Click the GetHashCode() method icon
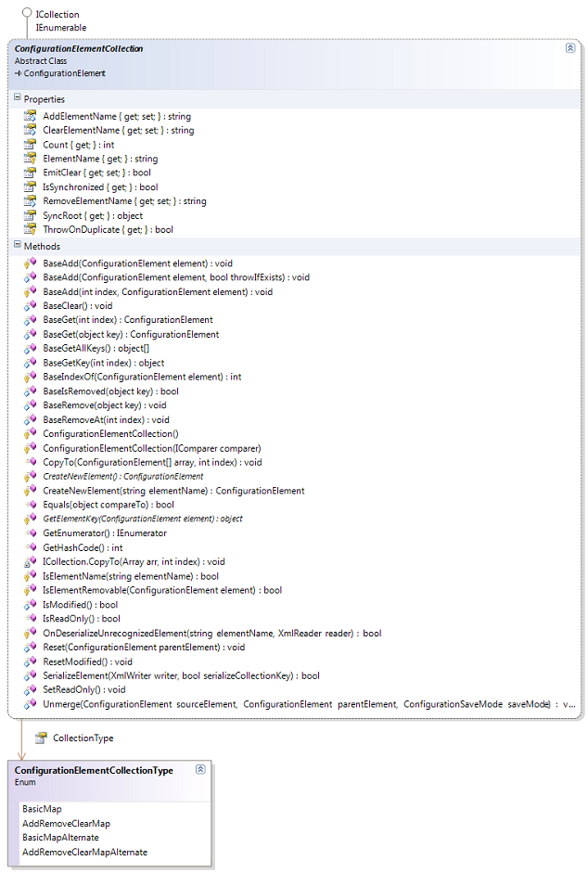This screenshot has width=588, height=873. [30, 547]
